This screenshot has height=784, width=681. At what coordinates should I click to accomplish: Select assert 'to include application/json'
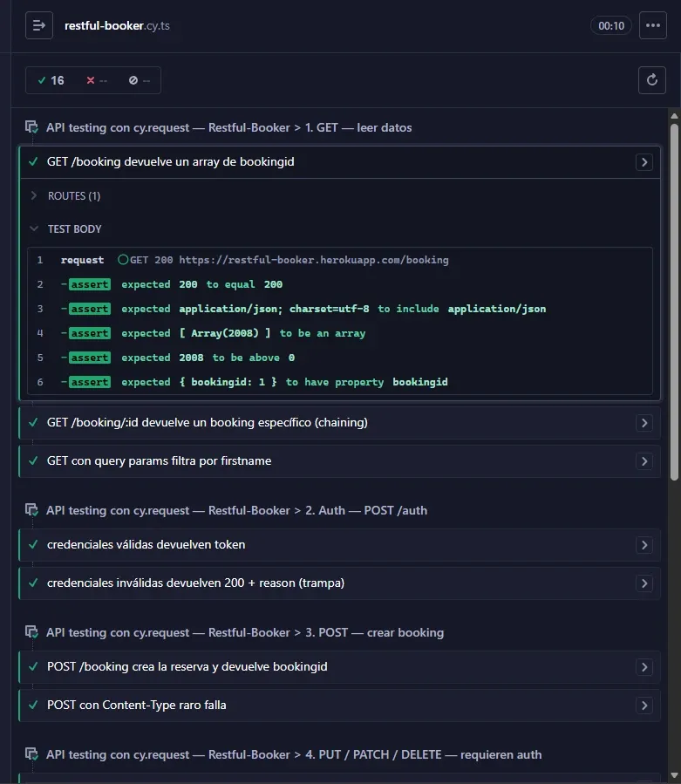340,309
